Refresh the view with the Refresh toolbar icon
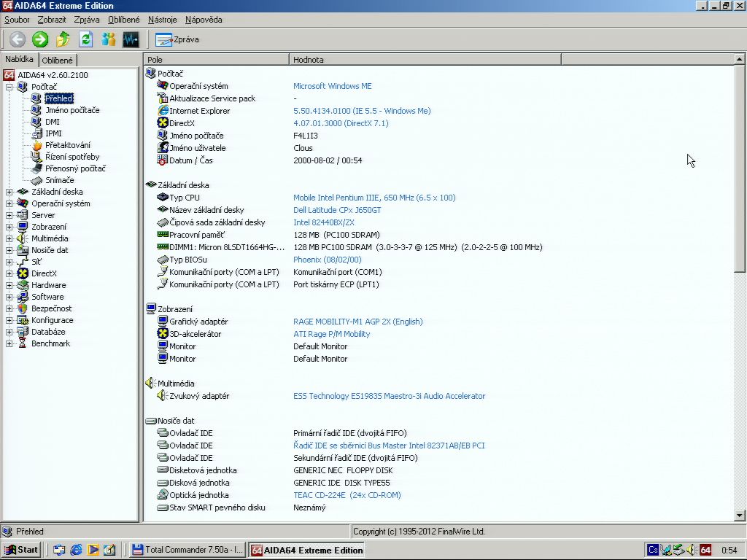Screen dimensions: 747x560 (x=86, y=39)
